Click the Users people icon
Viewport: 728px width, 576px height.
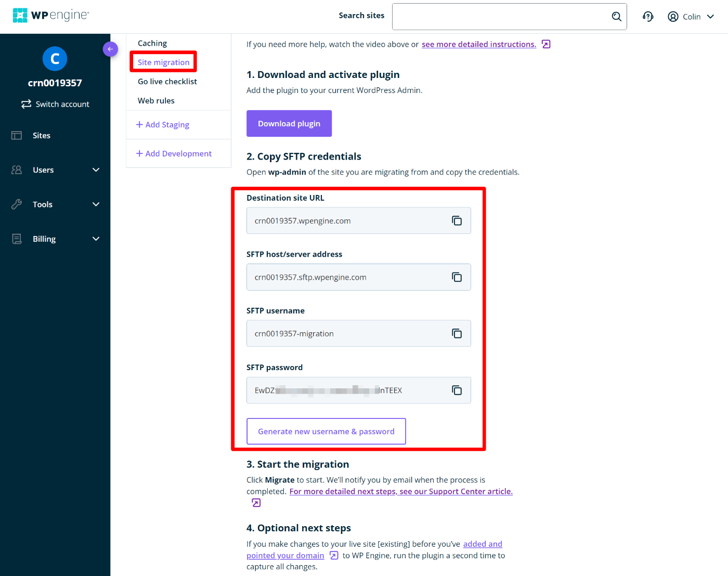(17, 170)
